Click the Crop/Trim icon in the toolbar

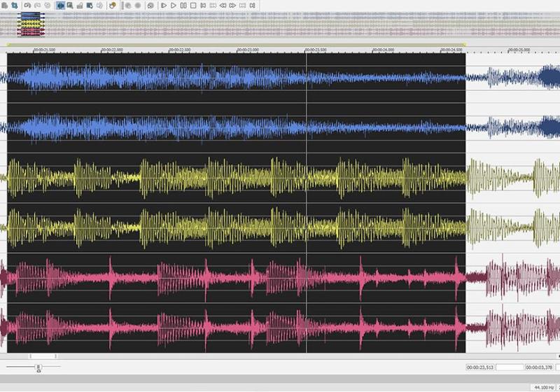click(x=14, y=6)
